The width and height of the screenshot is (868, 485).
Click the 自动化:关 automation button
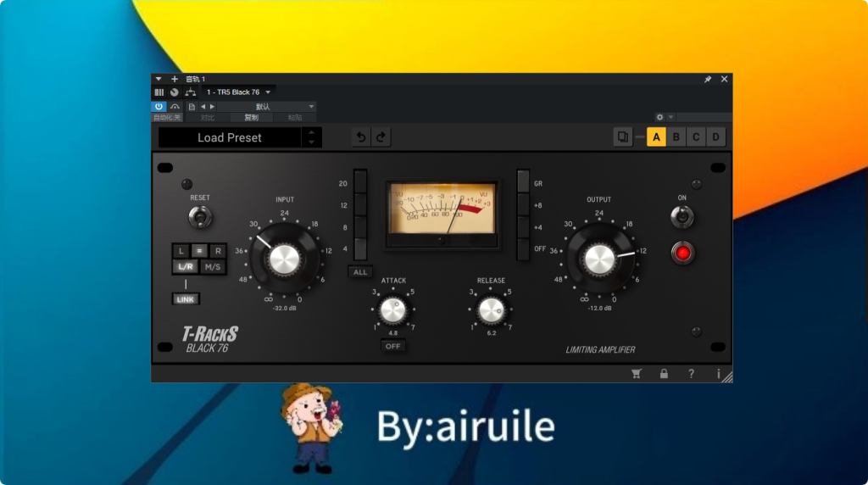point(167,117)
